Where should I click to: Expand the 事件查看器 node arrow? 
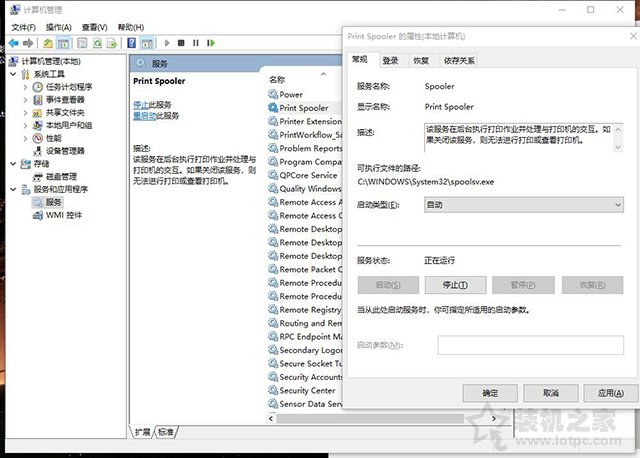(x=25, y=100)
